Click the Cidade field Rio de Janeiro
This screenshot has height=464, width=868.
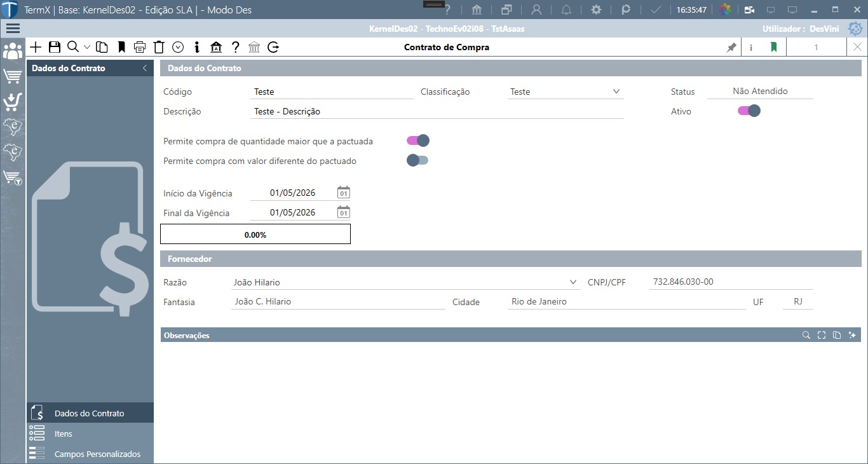point(627,302)
